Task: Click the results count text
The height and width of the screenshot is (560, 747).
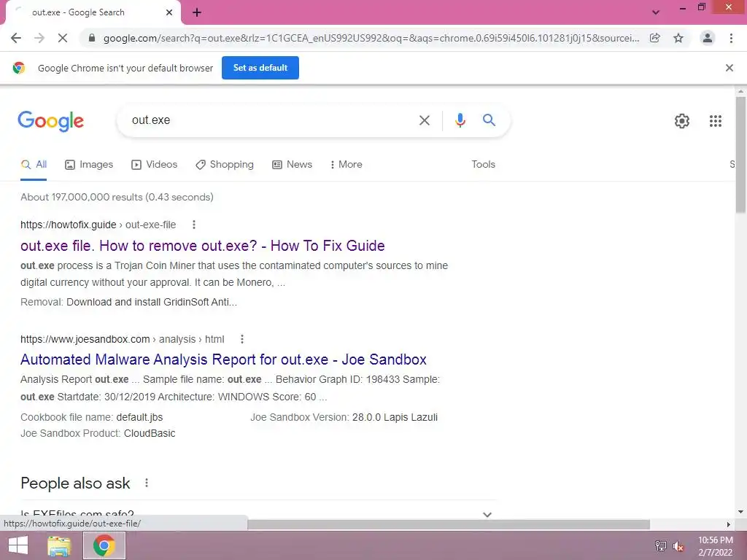Action: point(117,197)
